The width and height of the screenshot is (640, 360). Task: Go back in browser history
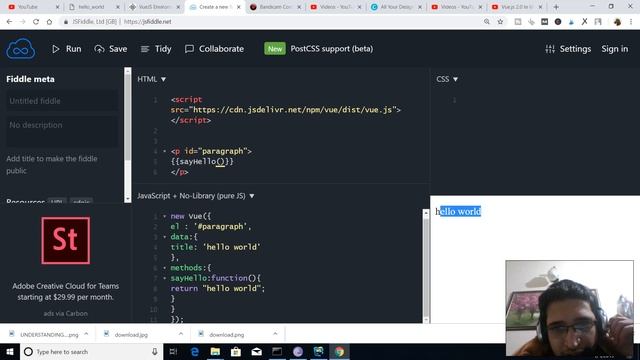pos(9,22)
